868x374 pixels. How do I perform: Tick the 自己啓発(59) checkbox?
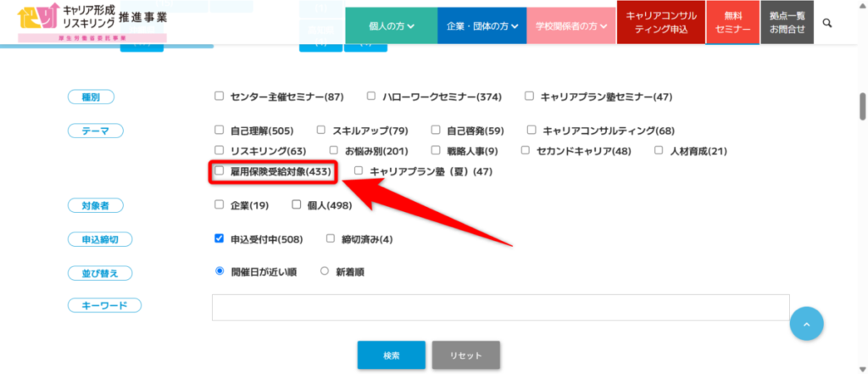(x=436, y=131)
